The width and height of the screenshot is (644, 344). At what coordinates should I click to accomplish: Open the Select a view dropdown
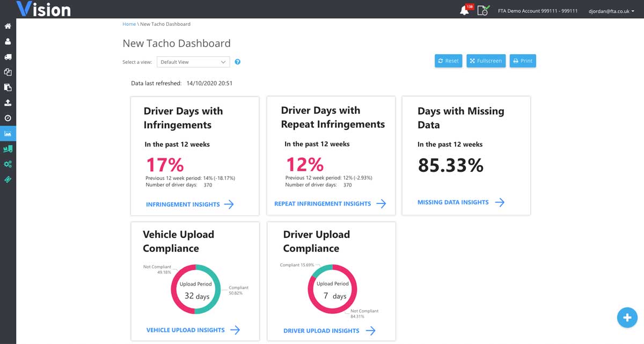tap(193, 62)
